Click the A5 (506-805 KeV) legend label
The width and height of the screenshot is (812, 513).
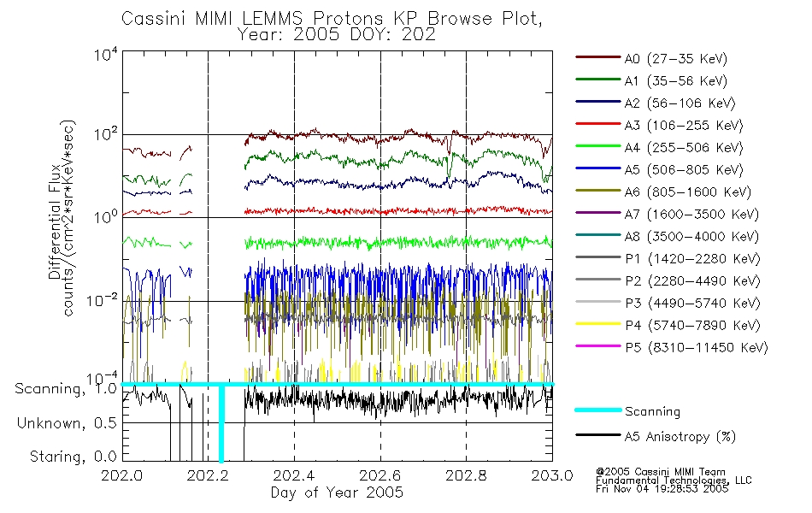tap(684, 170)
